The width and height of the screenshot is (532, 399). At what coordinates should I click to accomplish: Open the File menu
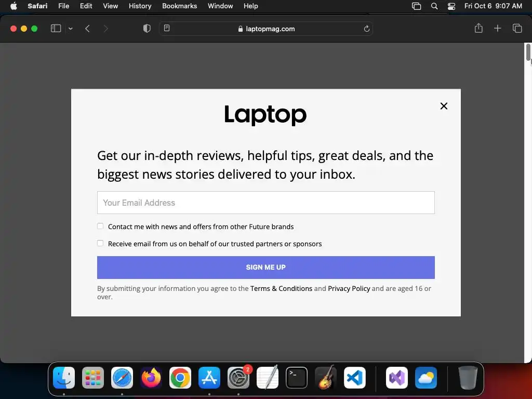(63, 6)
